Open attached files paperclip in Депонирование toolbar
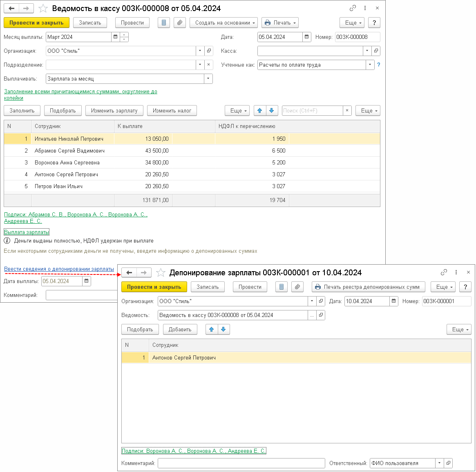The width and height of the screenshot is (476, 472). click(297, 287)
